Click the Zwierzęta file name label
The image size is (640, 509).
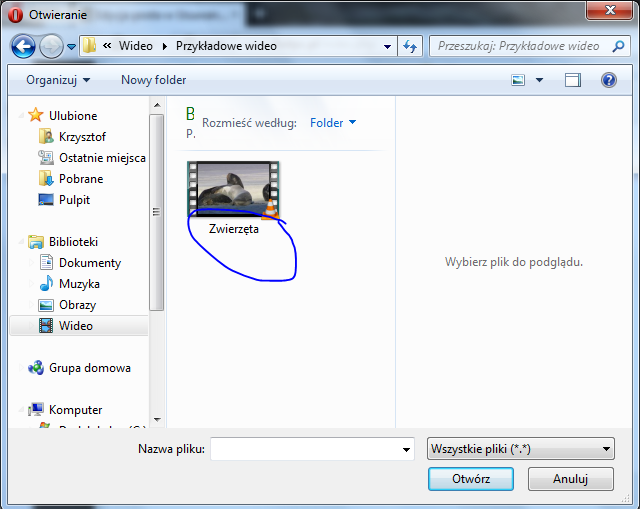pos(234,229)
